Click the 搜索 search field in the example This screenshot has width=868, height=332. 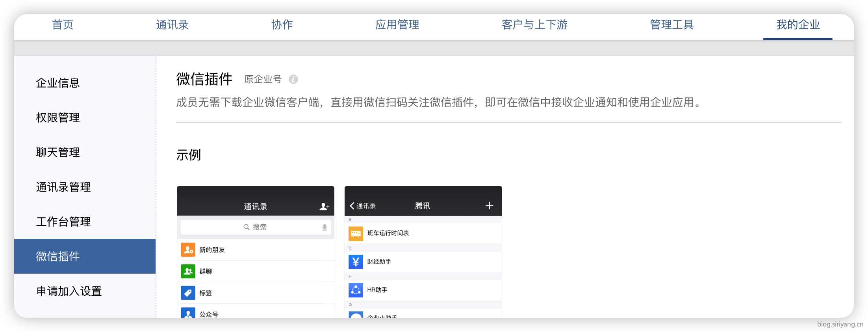[256, 227]
